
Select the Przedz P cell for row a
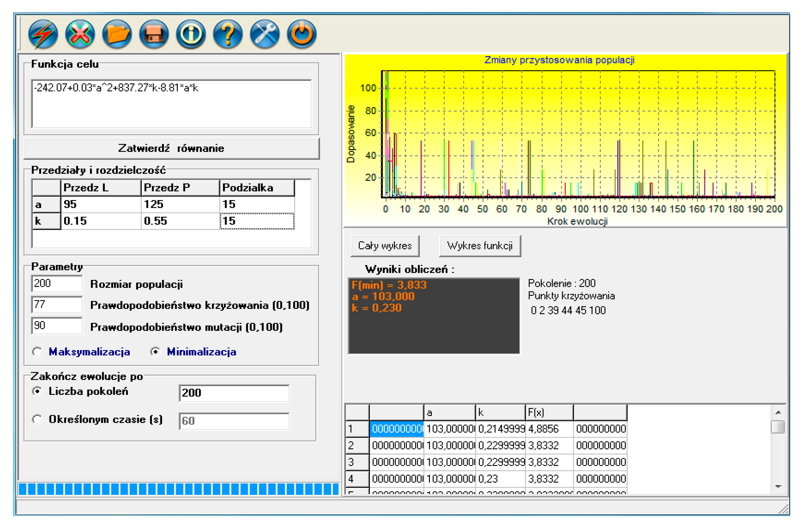click(x=180, y=205)
